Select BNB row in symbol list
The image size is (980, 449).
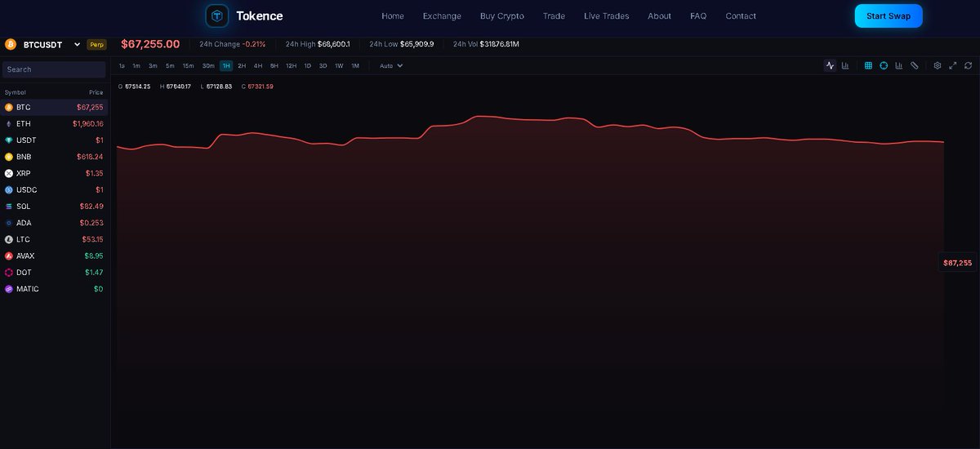(54, 157)
